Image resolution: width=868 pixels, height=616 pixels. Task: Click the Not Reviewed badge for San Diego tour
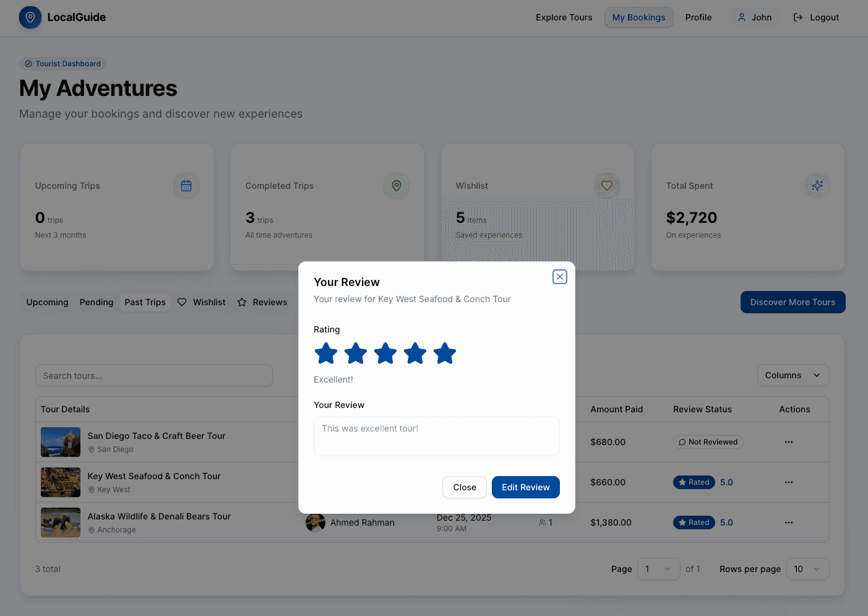click(708, 441)
